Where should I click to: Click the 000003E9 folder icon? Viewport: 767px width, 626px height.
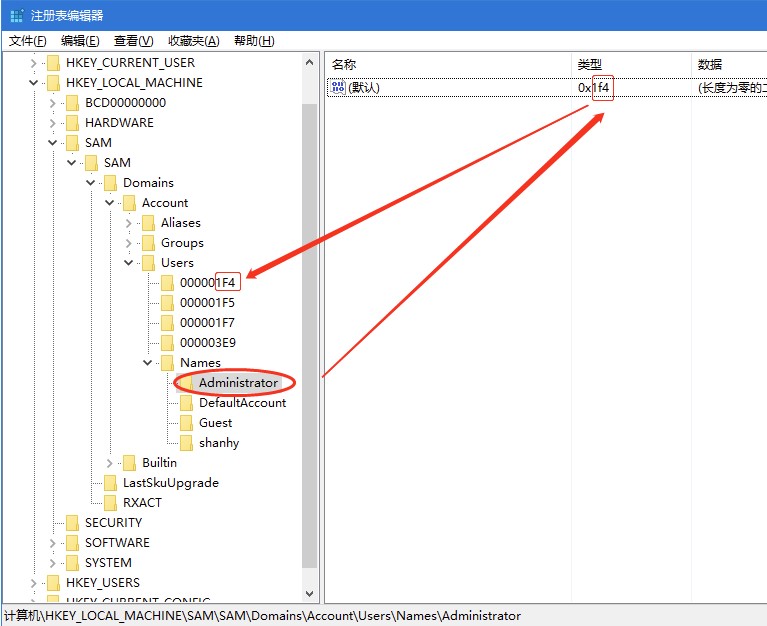(168, 343)
